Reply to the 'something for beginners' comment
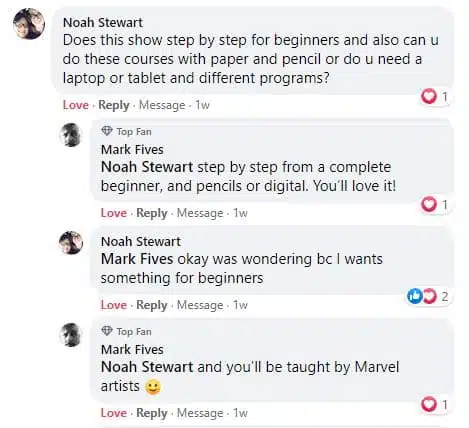The image size is (469, 428). pyautogui.click(x=152, y=305)
